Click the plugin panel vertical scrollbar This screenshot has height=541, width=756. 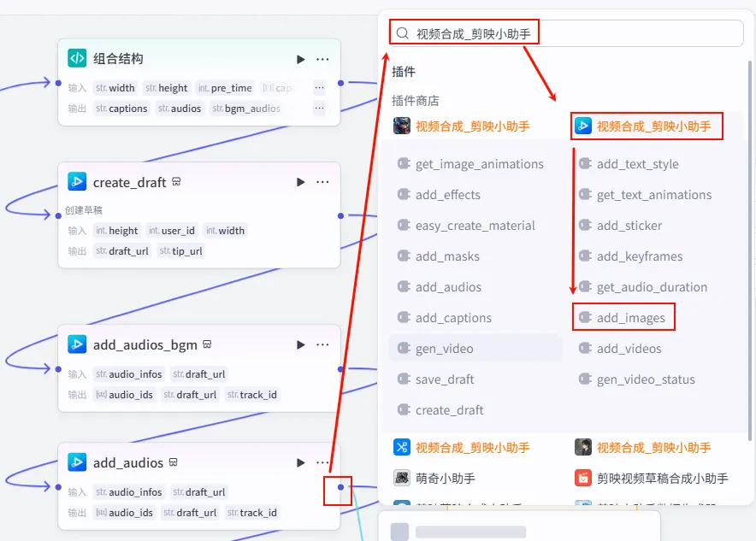click(x=750, y=250)
